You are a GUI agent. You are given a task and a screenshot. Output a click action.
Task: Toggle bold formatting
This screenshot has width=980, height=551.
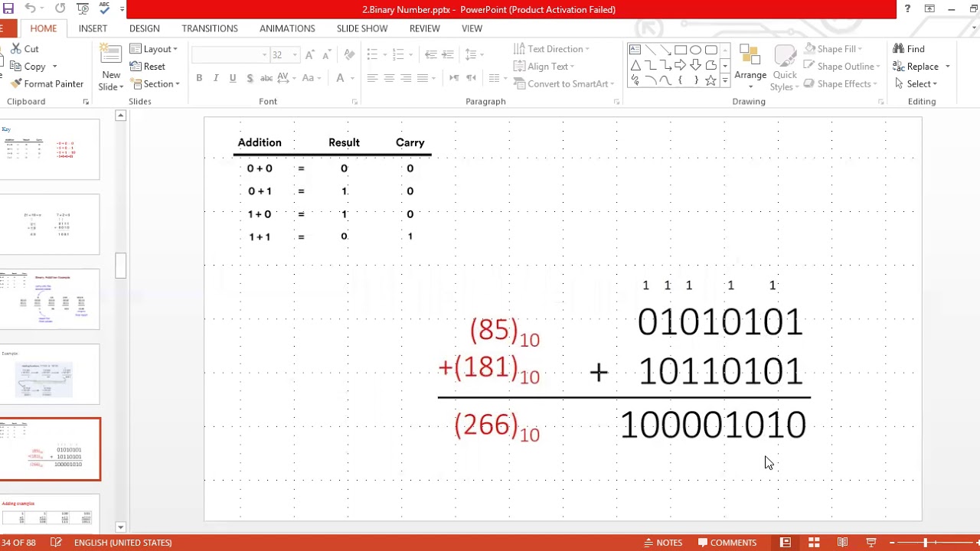(199, 78)
